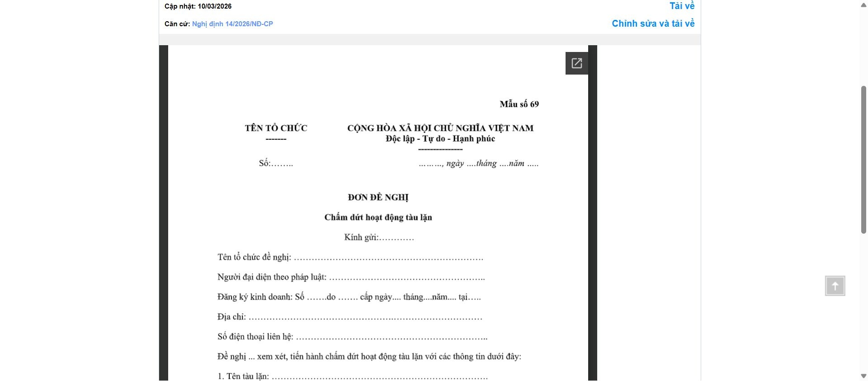Click the Đăng ký kinh doanh line
This screenshot has width=868, height=381.
coord(349,297)
